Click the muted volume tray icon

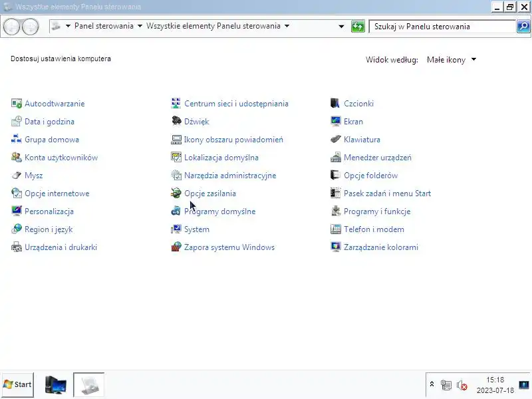point(462,385)
